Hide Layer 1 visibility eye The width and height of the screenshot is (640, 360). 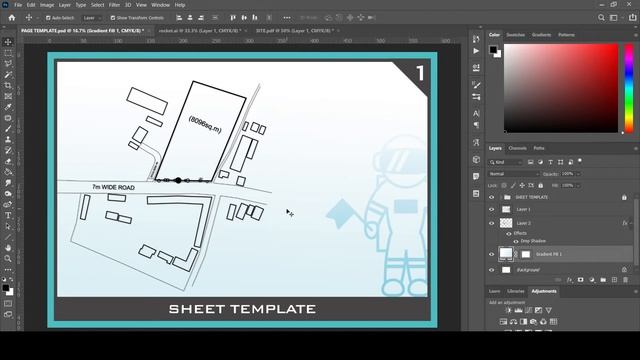[x=491, y=209]
